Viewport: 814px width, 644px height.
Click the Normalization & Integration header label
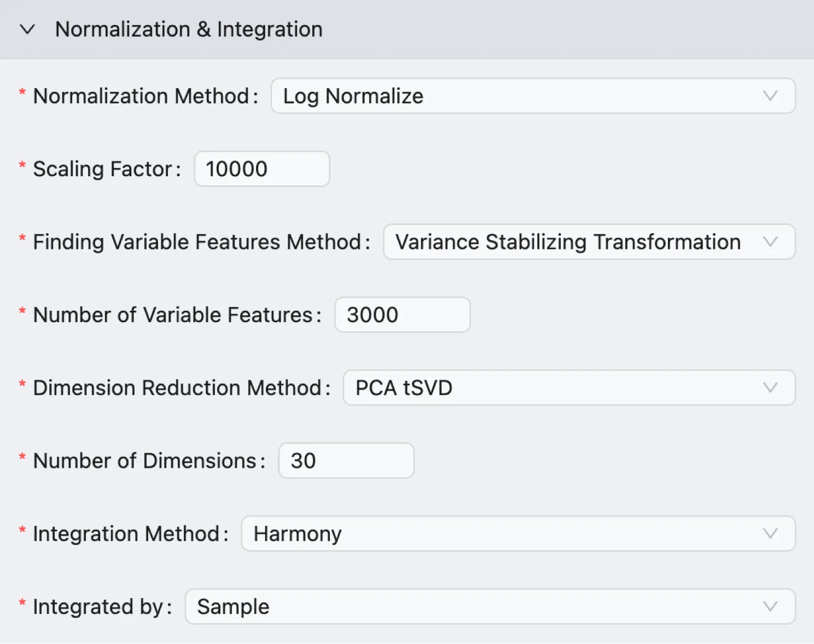189,29
